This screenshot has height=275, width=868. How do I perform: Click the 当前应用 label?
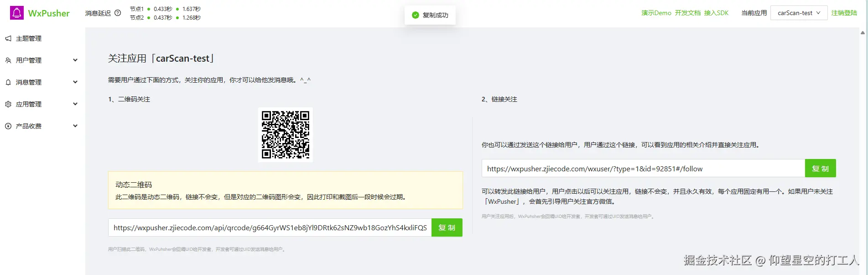[754, 13]
